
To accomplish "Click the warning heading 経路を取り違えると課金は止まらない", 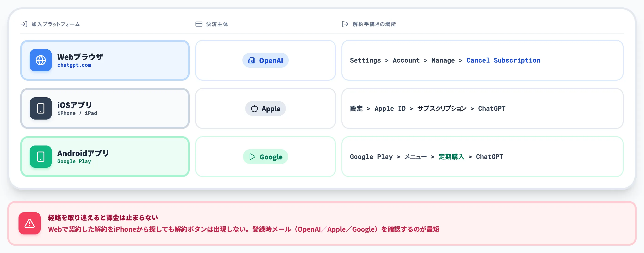I will 103,218.
